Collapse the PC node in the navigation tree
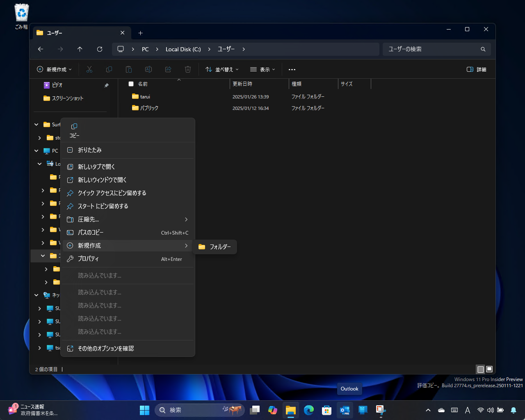 (36, 151)
